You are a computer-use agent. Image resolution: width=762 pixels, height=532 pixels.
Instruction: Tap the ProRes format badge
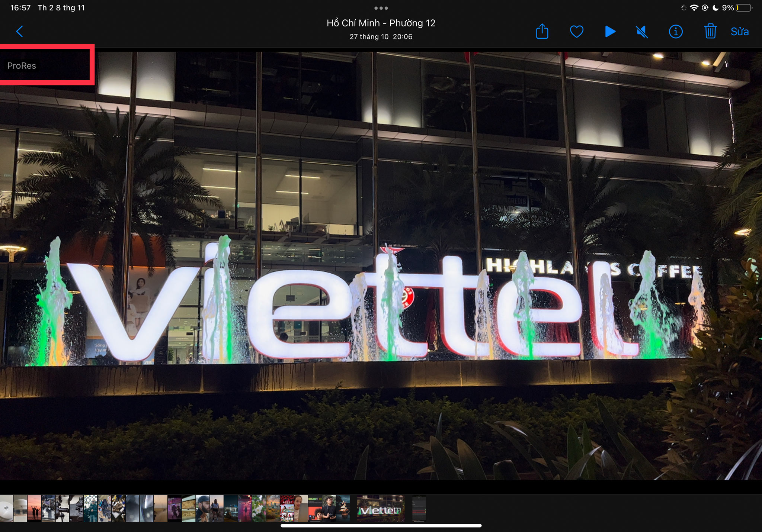22,66
